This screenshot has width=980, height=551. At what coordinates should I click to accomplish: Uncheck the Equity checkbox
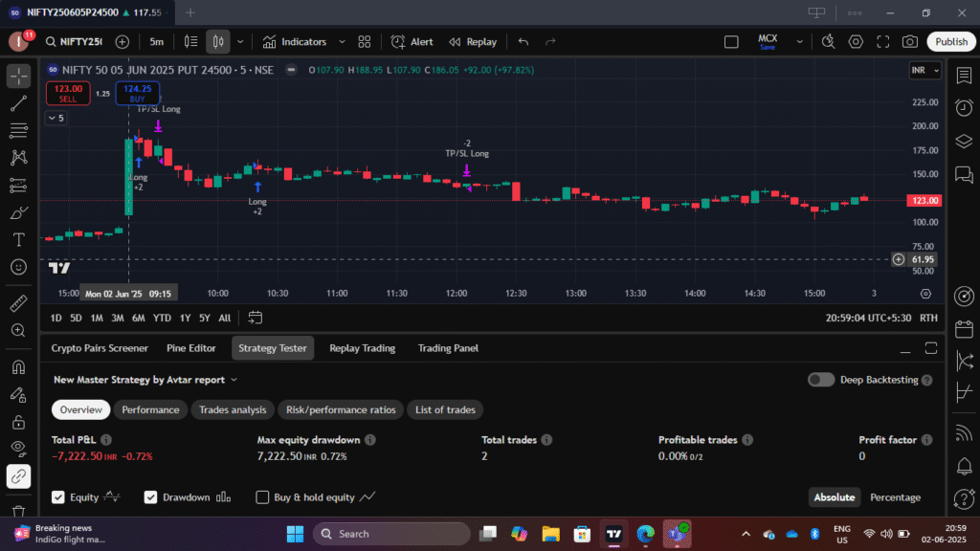pyautogui.click(x=58, y=497)
